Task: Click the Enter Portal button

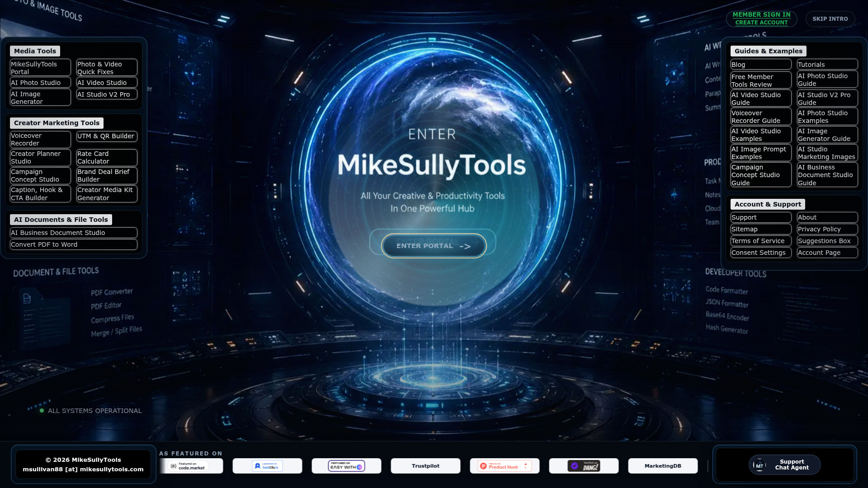Action: [434, 246]
